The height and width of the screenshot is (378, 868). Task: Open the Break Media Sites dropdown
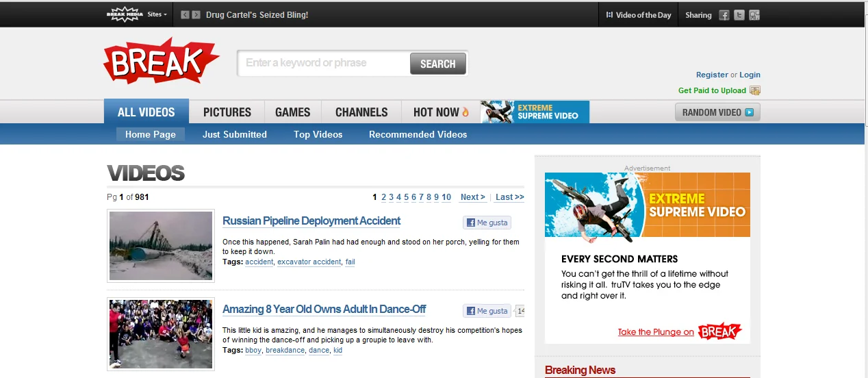coord(156,14)
